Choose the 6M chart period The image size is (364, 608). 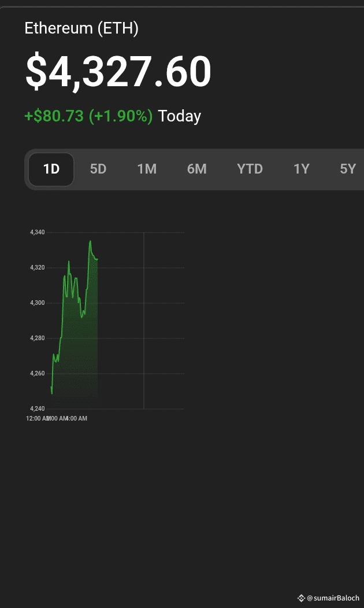point(196,169)
